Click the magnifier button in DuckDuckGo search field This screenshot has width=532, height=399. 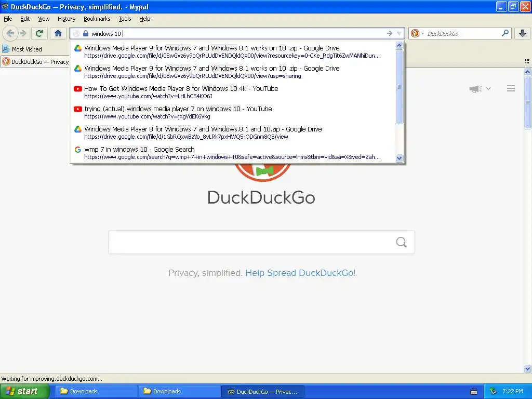click(402, 242)
